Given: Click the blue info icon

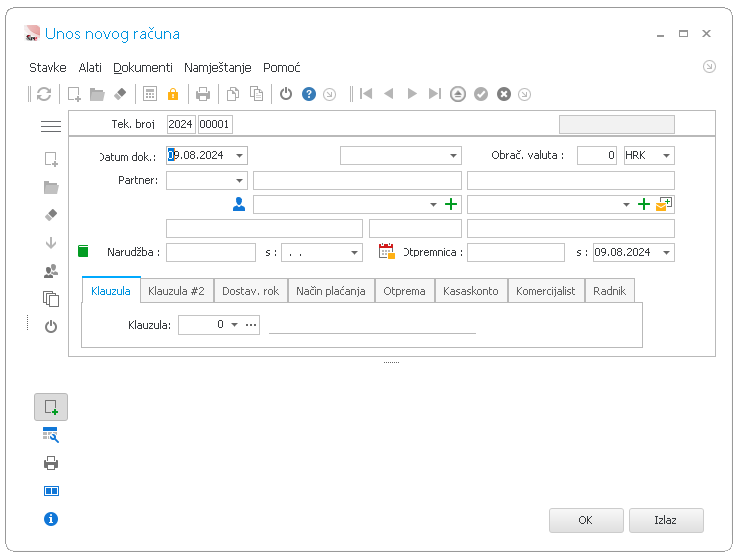Looking at the screenshot, I should pos(51,519).
